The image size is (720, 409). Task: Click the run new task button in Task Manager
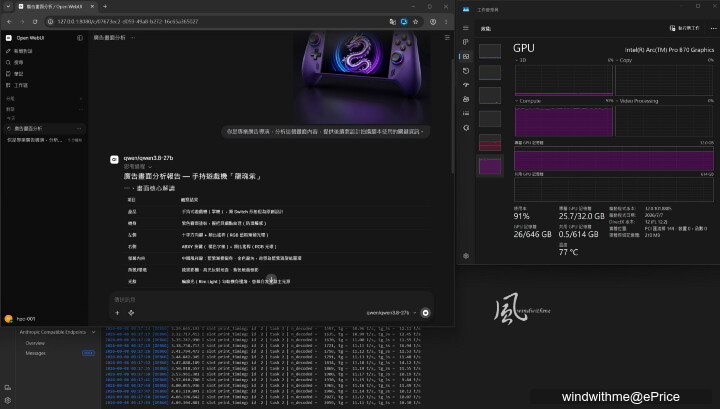tap(684, 28)
